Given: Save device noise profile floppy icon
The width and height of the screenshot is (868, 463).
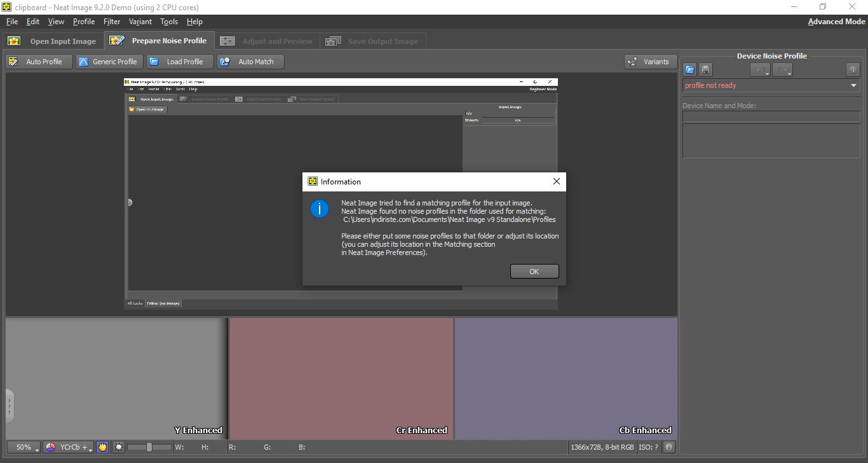Looking at the screenshot, I should [x=705, y=69].
